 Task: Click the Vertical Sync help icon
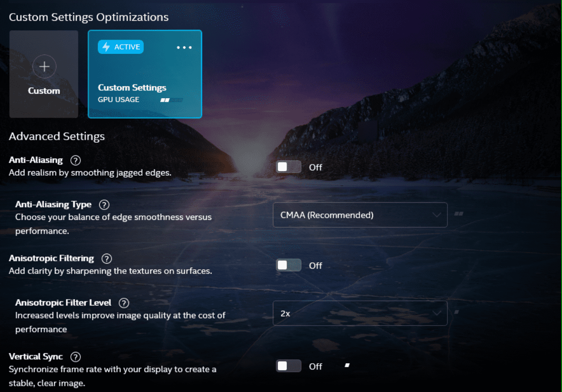click(76, 356)
